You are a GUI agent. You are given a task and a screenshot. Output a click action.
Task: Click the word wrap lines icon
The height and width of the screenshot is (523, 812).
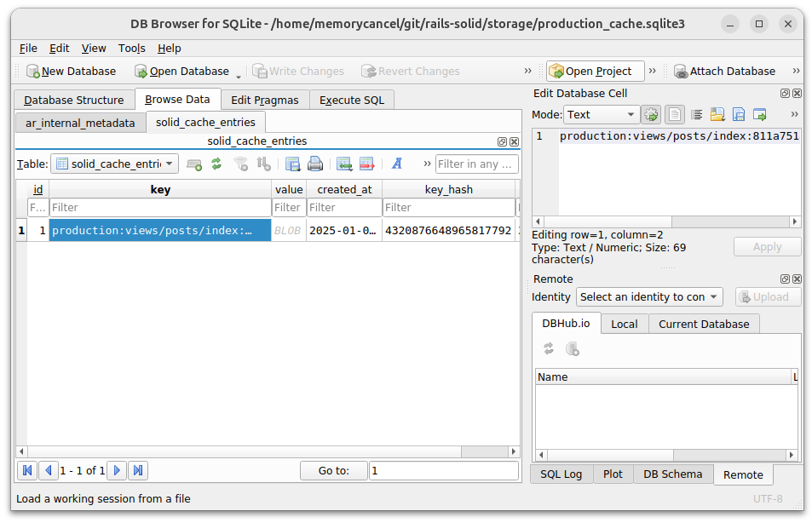pos(696,114)
